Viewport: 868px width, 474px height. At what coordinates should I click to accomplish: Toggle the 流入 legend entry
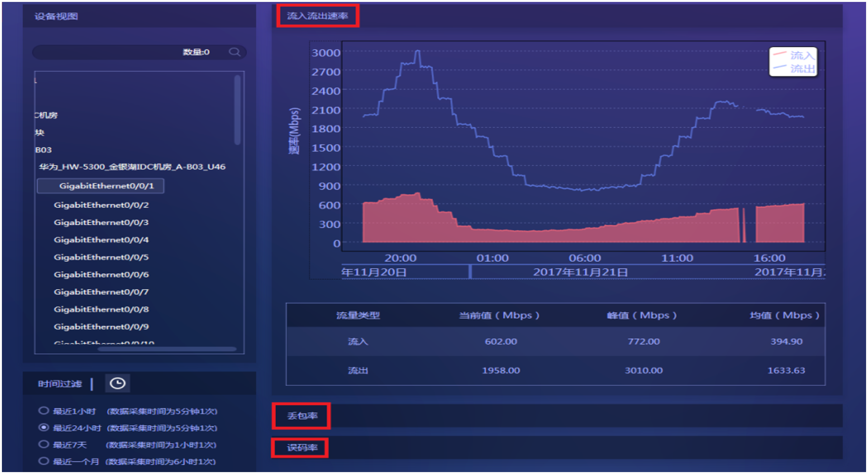[x=794, y=55]
